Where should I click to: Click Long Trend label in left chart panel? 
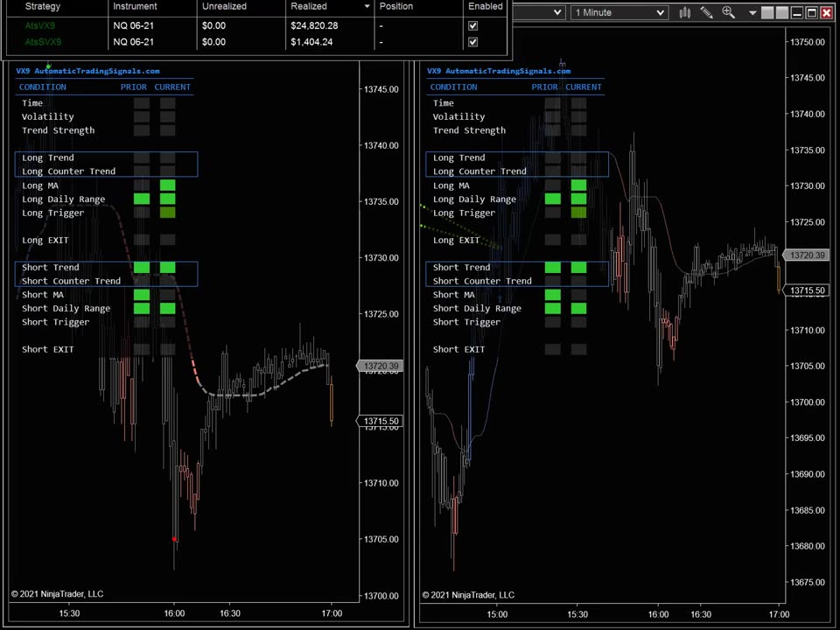pyautogui.click(x=47, y=157)
